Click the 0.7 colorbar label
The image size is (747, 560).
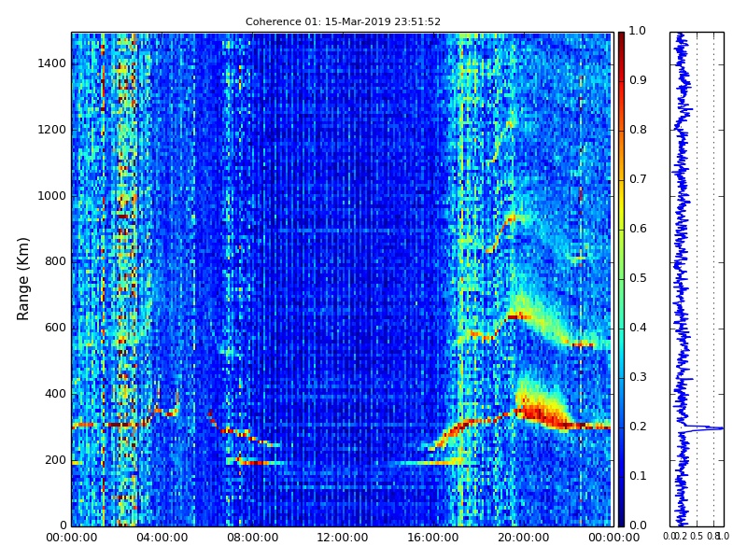coord(638,179)
